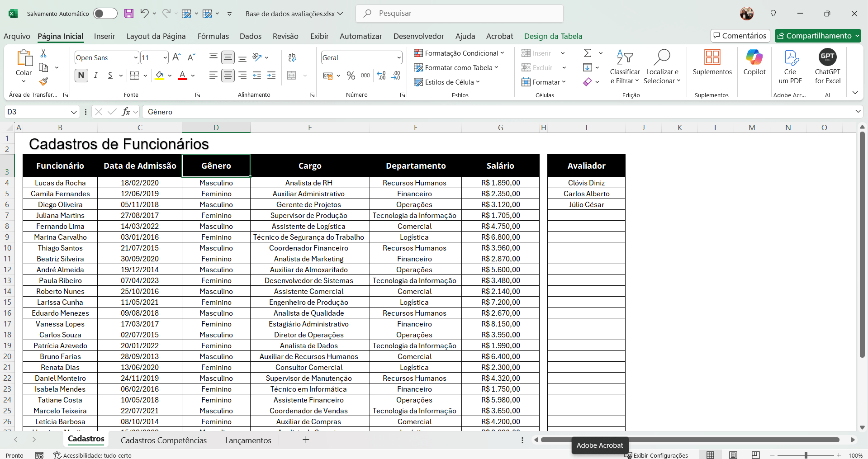Open the Fórmulas ribbon tab
Image resolution: width=868 pixels, height=459 pixels.
[x=213, y=36]
